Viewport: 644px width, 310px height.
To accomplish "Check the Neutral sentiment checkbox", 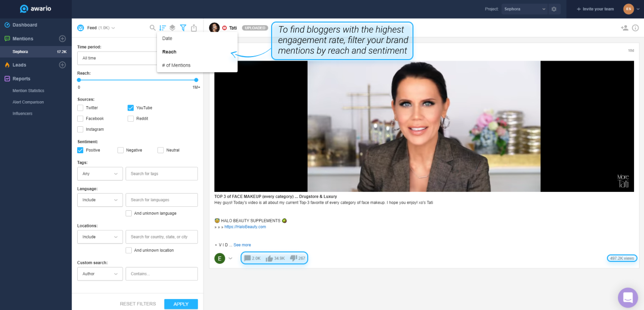I will pos(161,150).
